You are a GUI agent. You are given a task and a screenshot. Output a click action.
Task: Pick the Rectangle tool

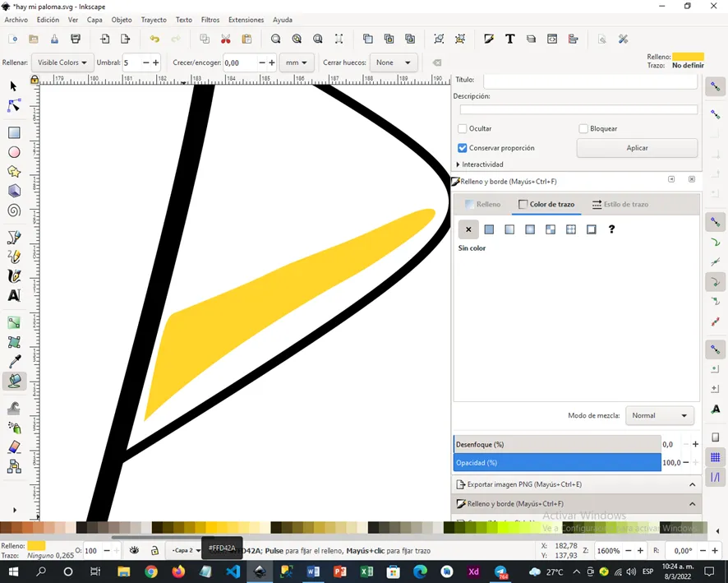[x=14, y=133]
